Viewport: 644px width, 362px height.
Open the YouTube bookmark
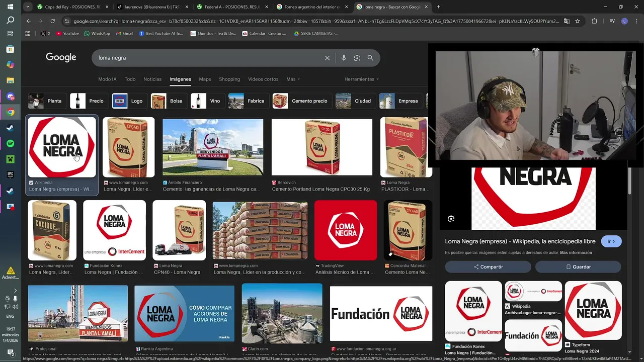[x=67, y=33]
